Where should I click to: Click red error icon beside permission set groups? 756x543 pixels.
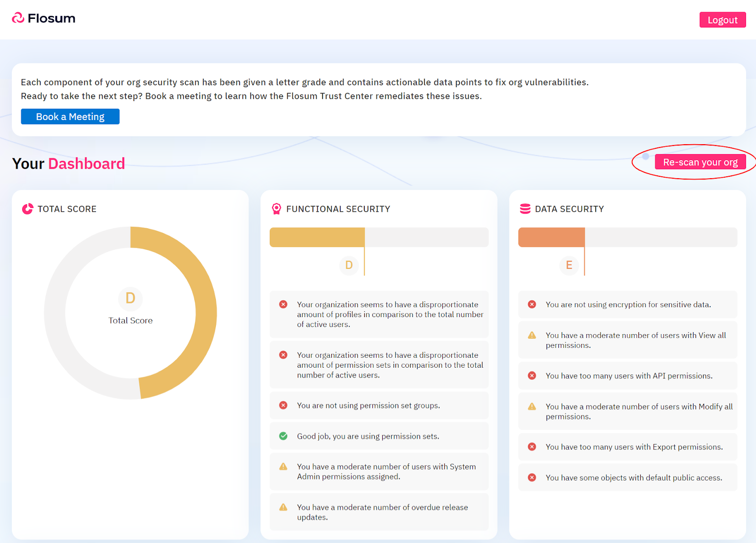point(283,405)
